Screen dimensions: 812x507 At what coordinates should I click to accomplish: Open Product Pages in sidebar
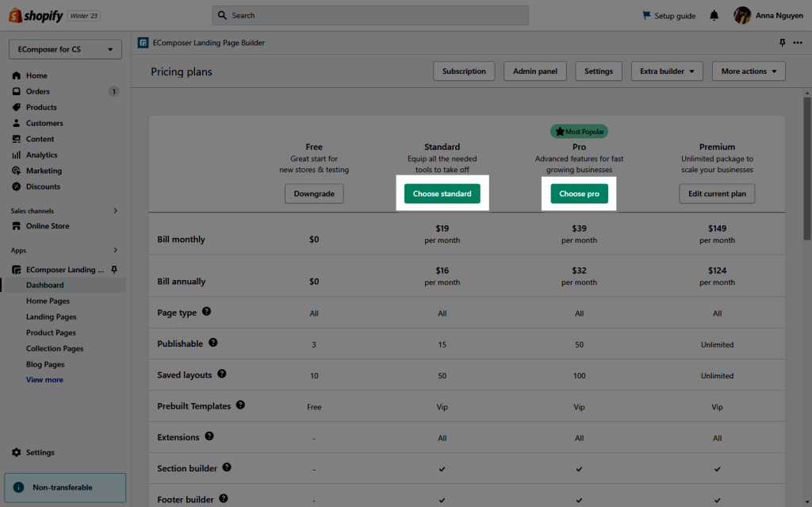(51, 332)
